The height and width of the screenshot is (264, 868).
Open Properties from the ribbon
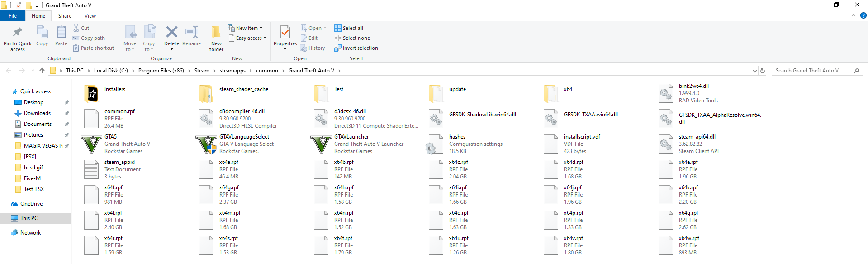[x=285, y=37]
